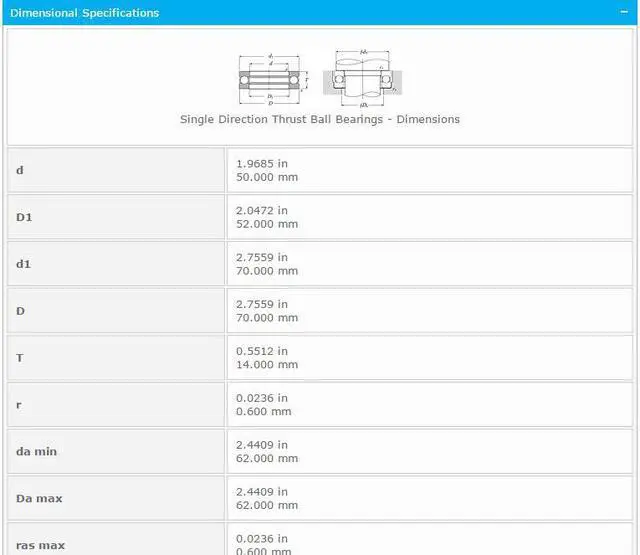Image resolution: width=640 pixels, height=555 pixels.
Task: Select the value '2.0472 in'
Action: click(x=262, y=211)
